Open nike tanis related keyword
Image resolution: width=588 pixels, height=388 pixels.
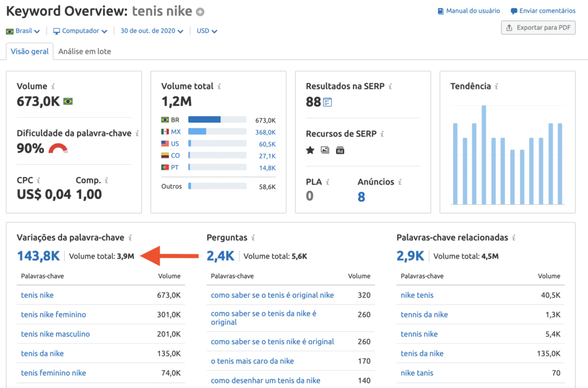click(417, 374)
